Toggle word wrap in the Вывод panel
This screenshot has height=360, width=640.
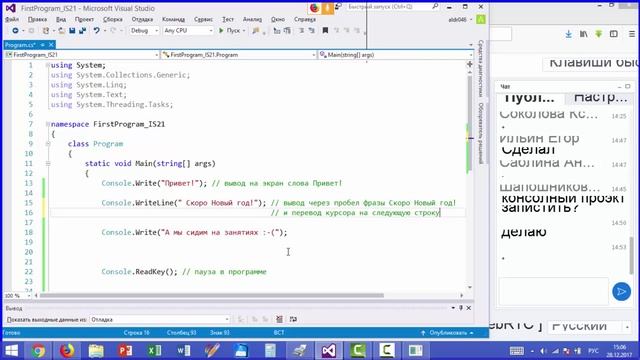click(293, 320)
